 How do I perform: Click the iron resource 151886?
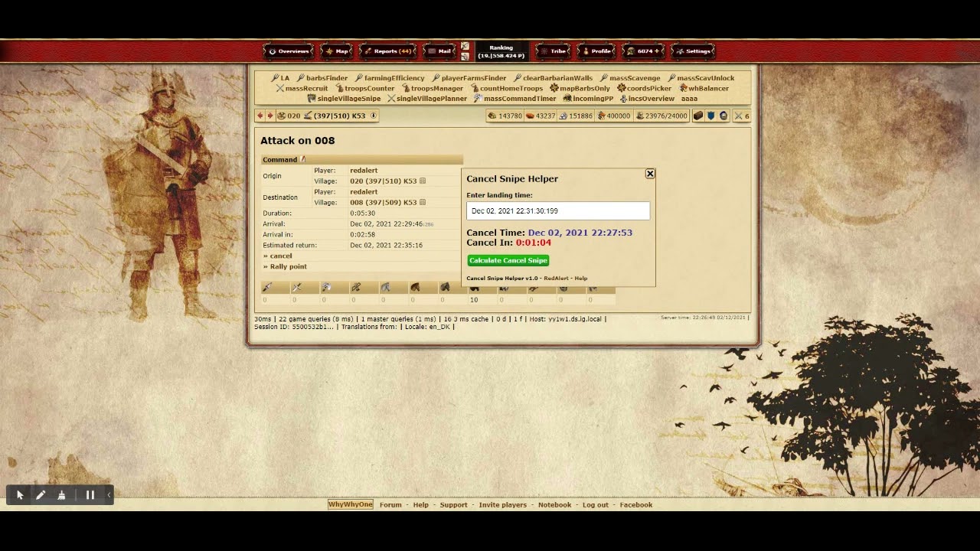point(576,116)
